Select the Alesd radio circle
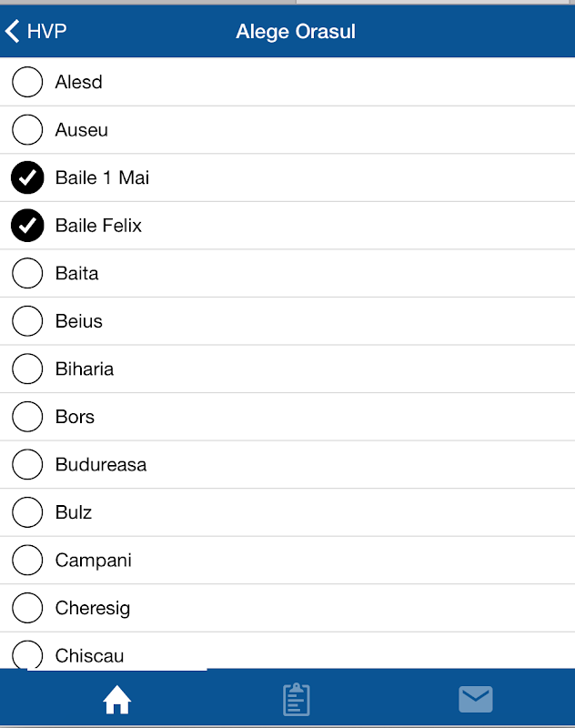The width and height of the screenshot is (575, 728). (27, 82)
